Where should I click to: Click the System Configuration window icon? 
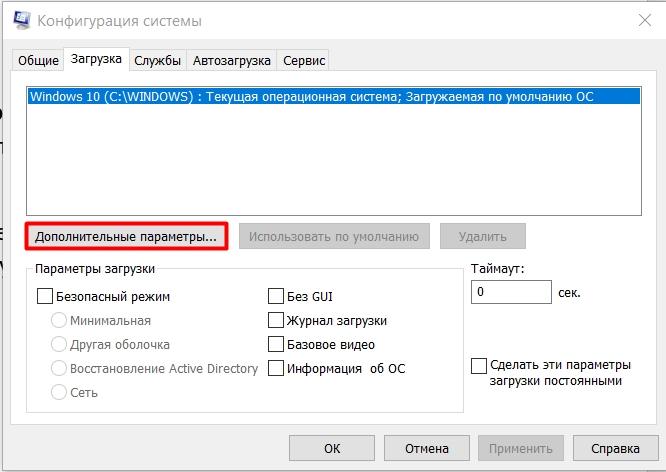pyautogui.click(x=22, y=20)
